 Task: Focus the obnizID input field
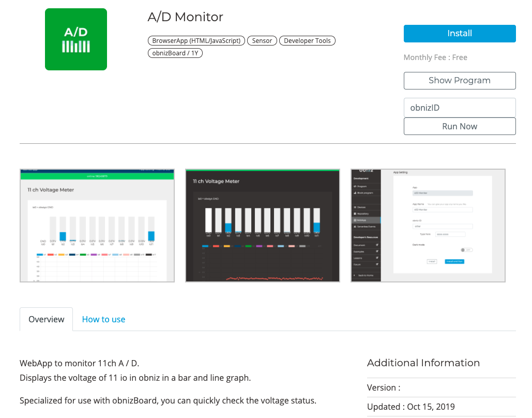tap(459, 108)
